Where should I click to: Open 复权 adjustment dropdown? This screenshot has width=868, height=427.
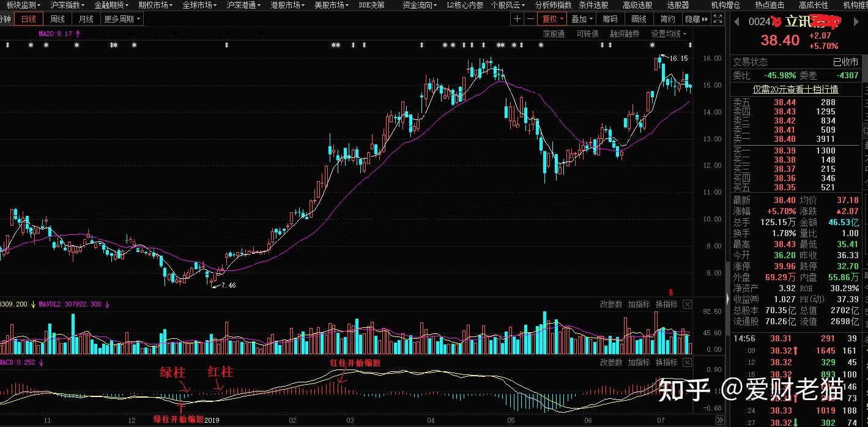pyautogui.click(x=553, y=19)
